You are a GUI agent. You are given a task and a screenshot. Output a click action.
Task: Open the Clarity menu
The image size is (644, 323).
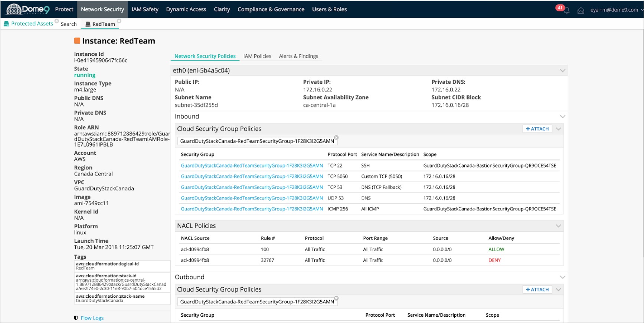click(x=222, y=9)
